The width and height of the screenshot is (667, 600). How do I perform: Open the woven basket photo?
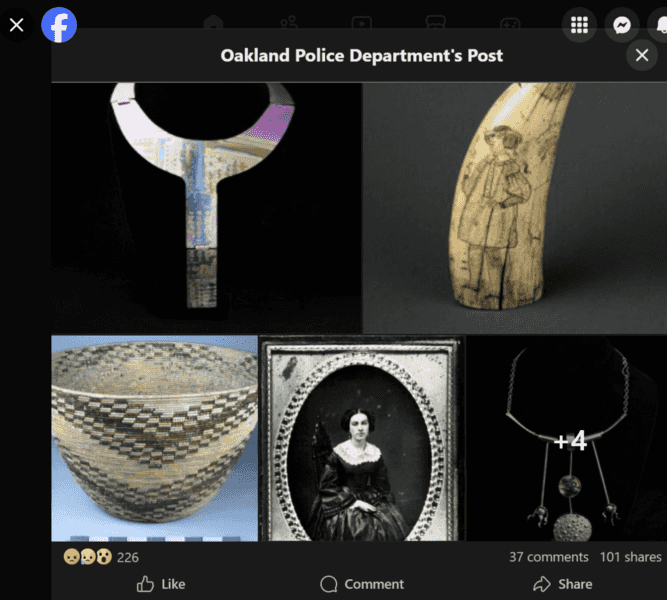coord(154,438)
